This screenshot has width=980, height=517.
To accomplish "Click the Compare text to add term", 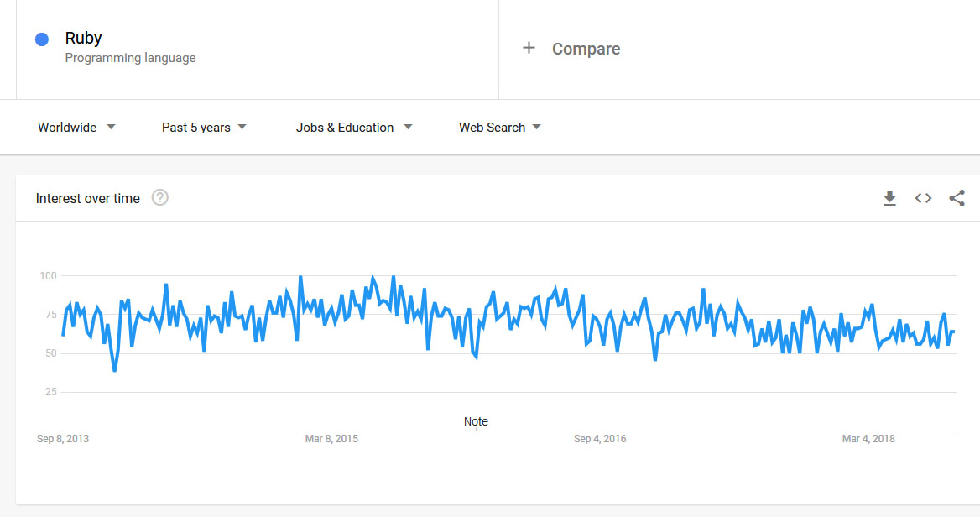I will pyautogui.click(x=586, y=49).
